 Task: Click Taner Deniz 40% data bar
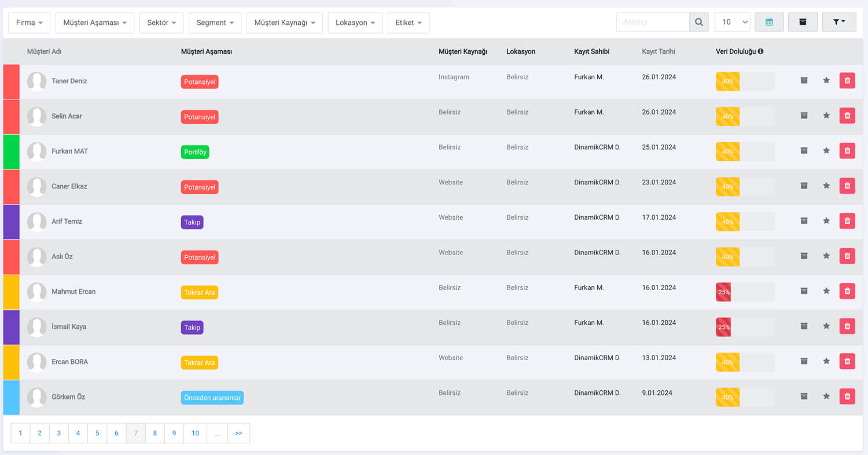pos(745,82)
